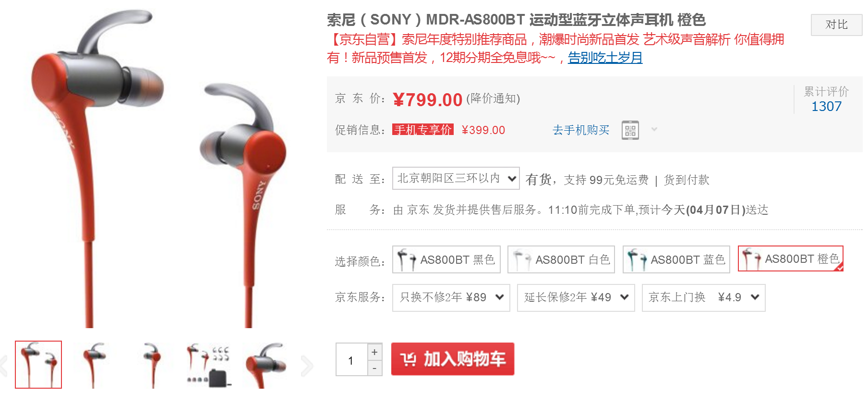Select the AS800BT 黑色 color option
This screenshot has width=868, height=393.
pos(446,259)
